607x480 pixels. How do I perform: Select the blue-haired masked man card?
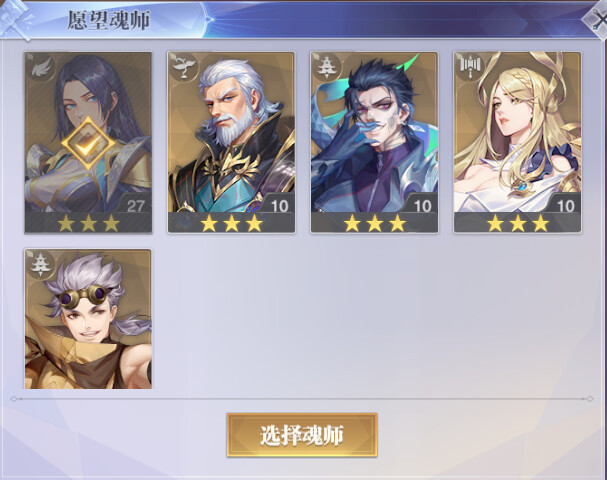pos(374,142)
